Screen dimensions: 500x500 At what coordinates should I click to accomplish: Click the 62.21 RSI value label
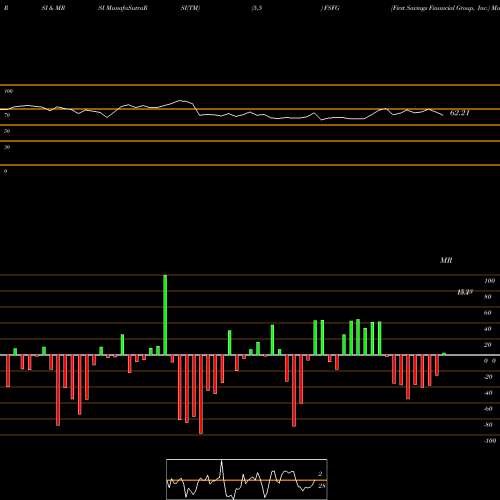[x=460, y=113]
